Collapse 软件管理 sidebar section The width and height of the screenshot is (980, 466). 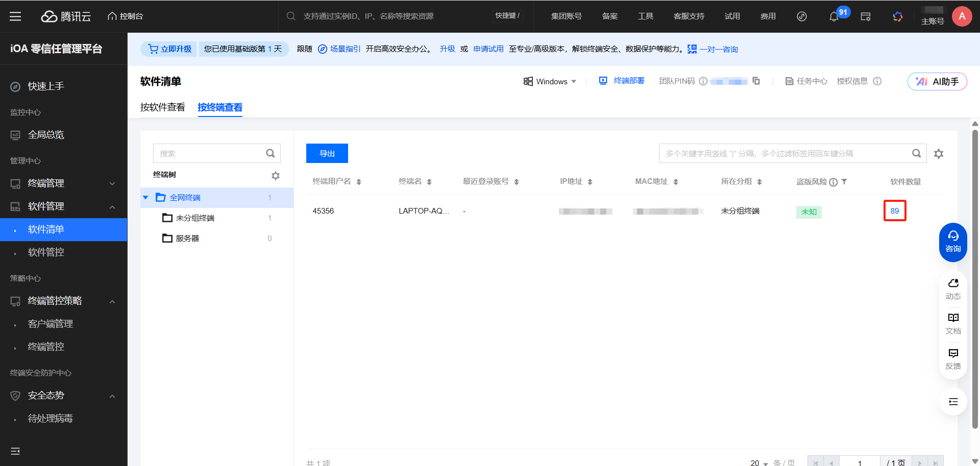click(x=63, y=206)
